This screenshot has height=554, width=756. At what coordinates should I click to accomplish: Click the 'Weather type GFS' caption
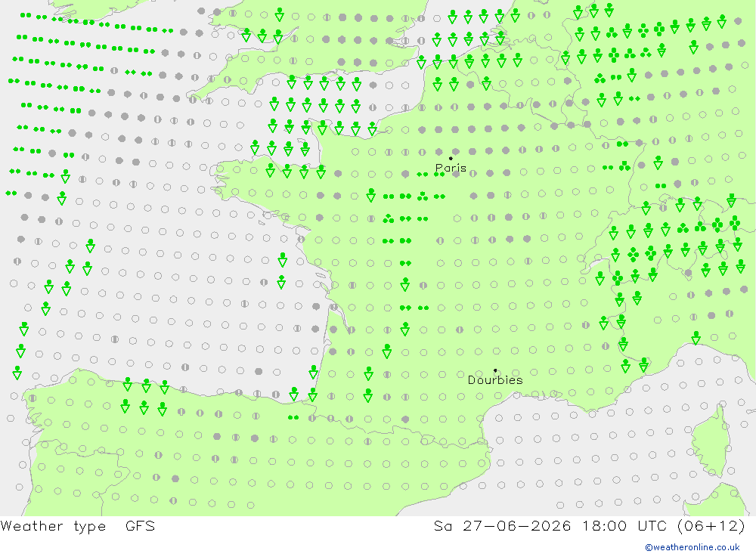click(x=78, y=525)
